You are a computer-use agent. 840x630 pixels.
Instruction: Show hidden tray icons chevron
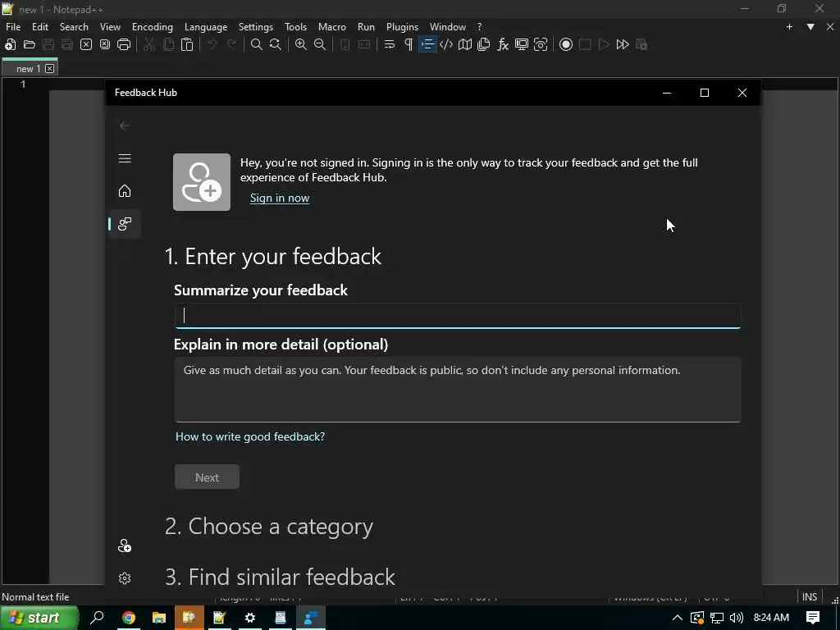677,618
